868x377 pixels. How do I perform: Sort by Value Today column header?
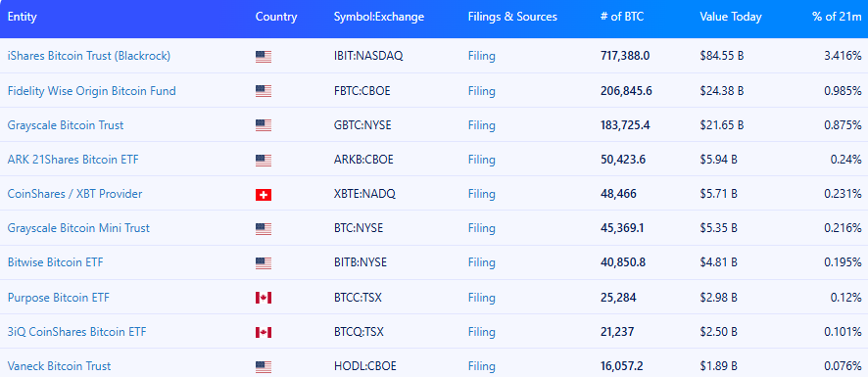point(731,17)
